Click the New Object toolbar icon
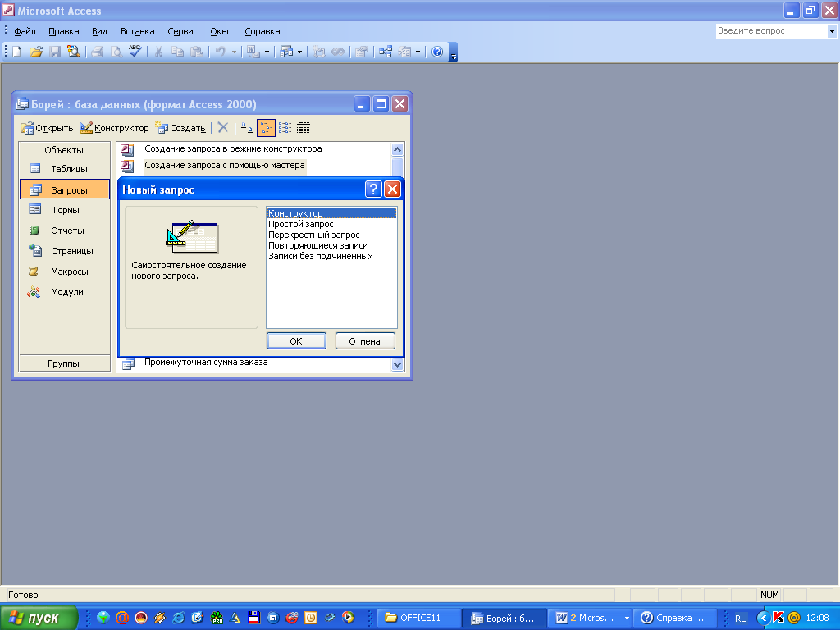This screenshot has width=840, height=630. [x=404, y=52]
